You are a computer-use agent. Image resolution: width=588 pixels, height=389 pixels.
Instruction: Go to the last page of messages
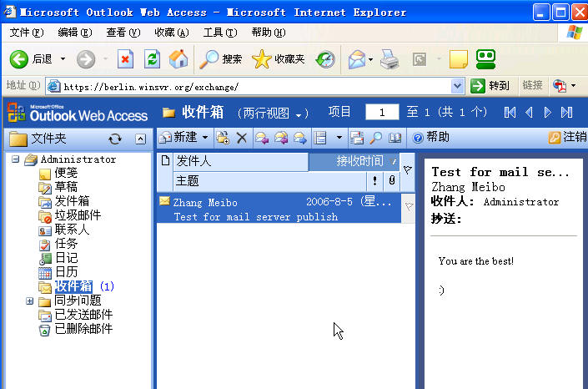click(x=567, y=113)
